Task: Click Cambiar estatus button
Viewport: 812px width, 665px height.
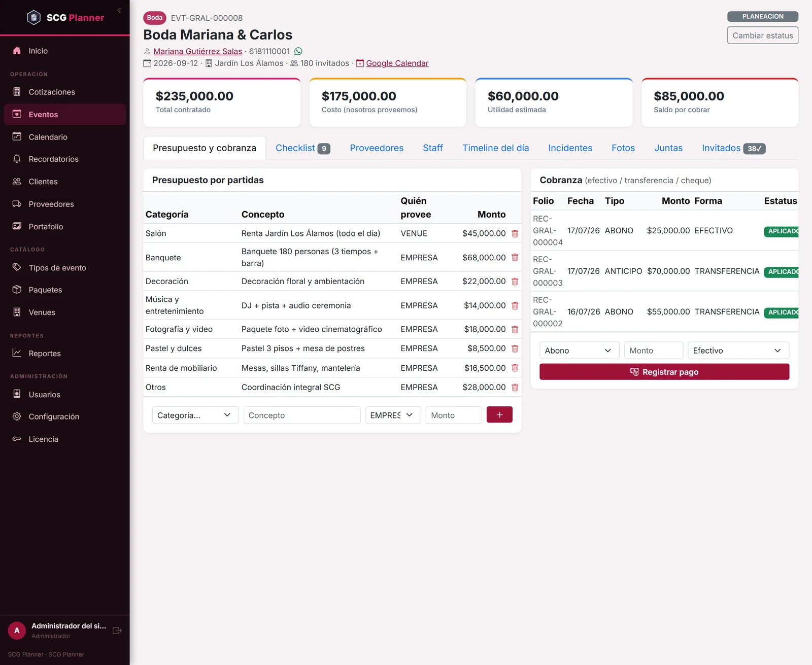Action: (x=762, y=36)
